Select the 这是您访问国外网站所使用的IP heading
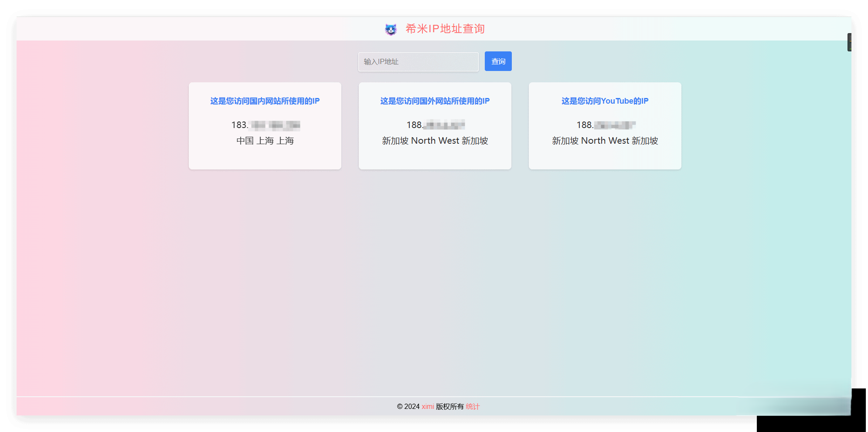Image resolution: width=868 pixels, height=432 pixels. click(435, 101)
